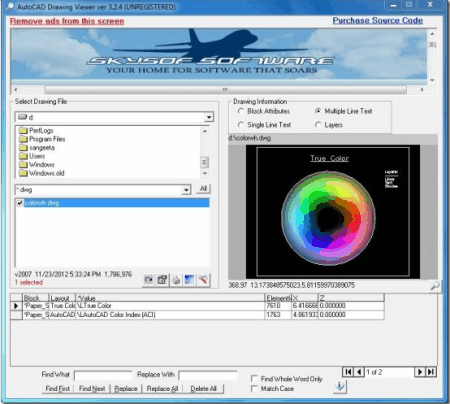Open the PerfLogs folder
450x404 pixels.
tap(36, 130)
